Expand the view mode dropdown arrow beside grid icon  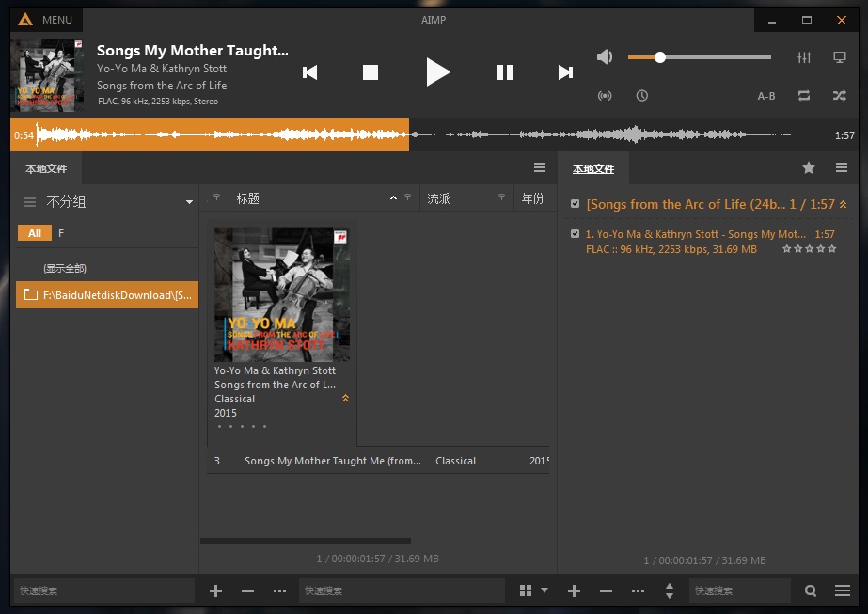click(x=544, y=591)
